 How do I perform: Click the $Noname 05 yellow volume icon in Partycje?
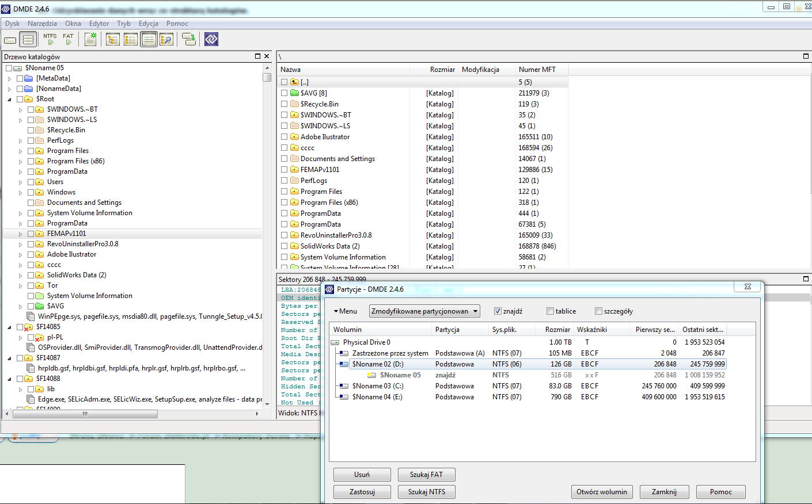(372, 375)
